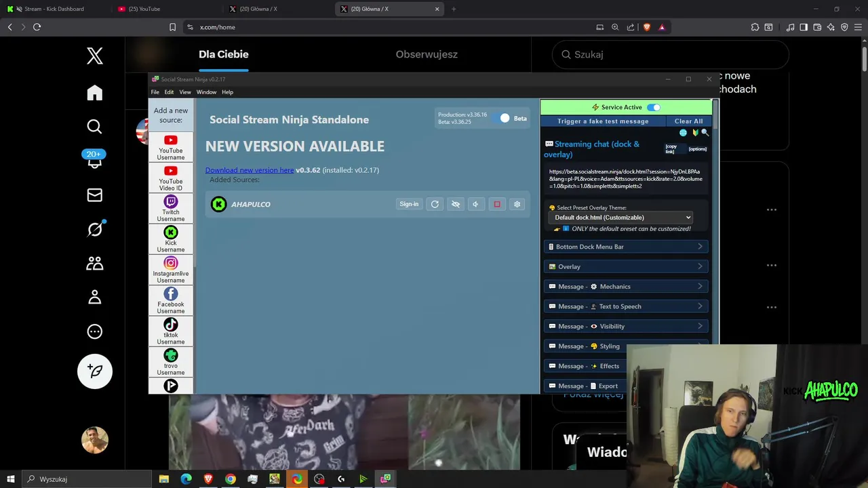The width and height of the screenshot is (868, 488).
Task: Add a tiktok Username source
Action: [171, 331]
